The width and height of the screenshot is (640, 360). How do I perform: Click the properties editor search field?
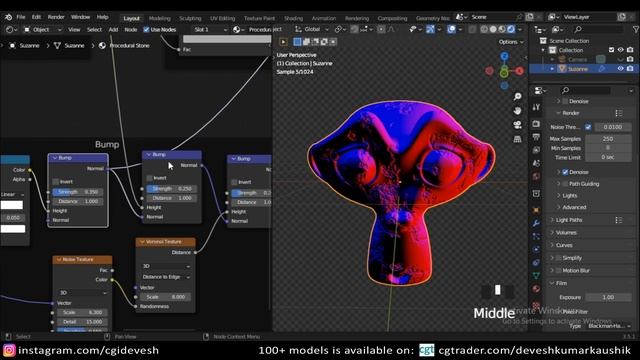(x=586, y=90)
